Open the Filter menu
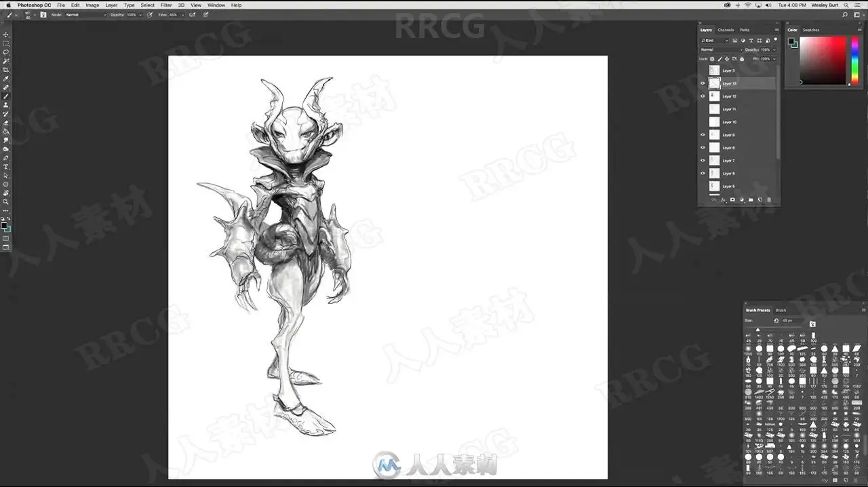868x487 pixels. 166,5
